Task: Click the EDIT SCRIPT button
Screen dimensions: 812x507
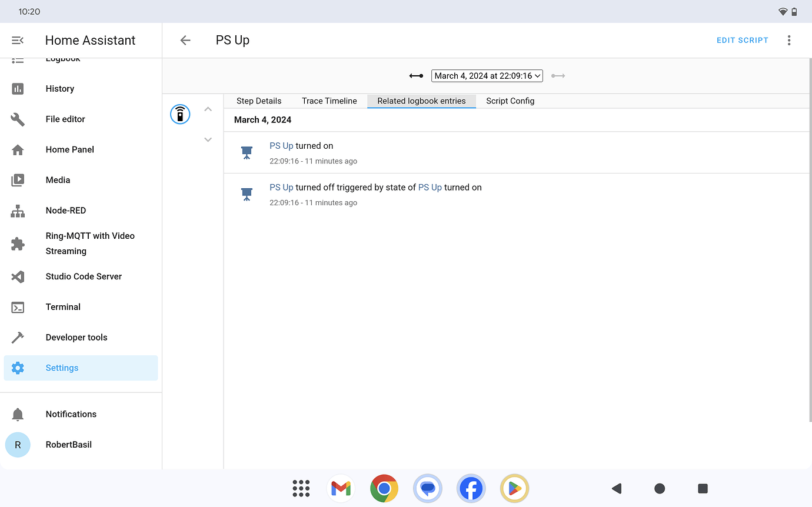Action: [x=743, y=40]
